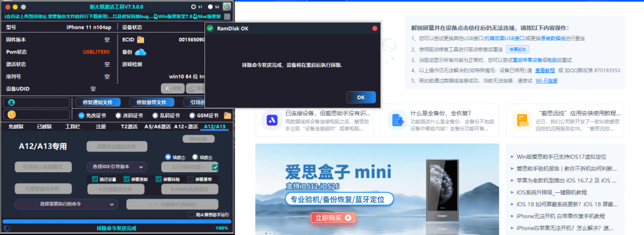644x235 pixels.
Task: Click 4.还原激活文件 button
Action: coord(116,189)
